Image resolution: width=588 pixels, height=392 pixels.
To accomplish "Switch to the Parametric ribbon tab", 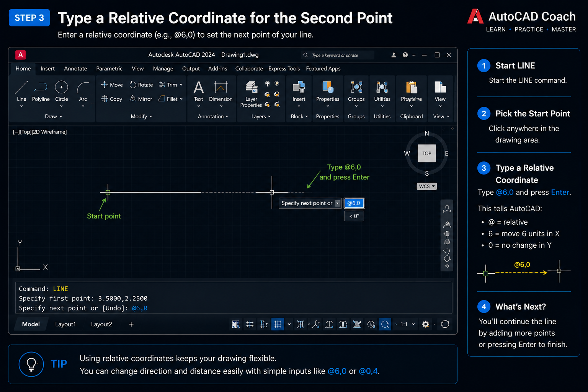I will pos(109,69).
